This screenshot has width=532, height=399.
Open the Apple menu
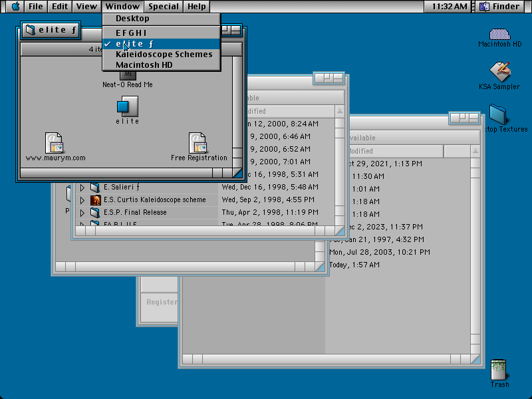(15, 7)
